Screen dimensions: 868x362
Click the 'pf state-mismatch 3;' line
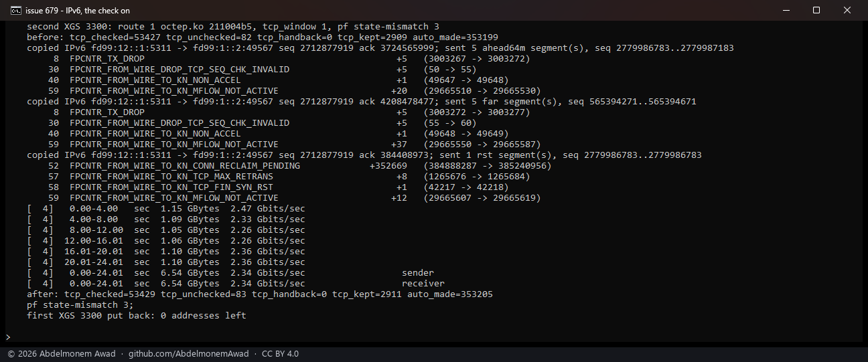tap(80, 305)
